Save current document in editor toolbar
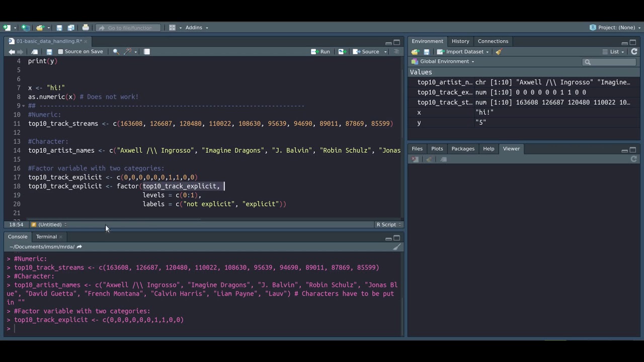 point(49,52)
